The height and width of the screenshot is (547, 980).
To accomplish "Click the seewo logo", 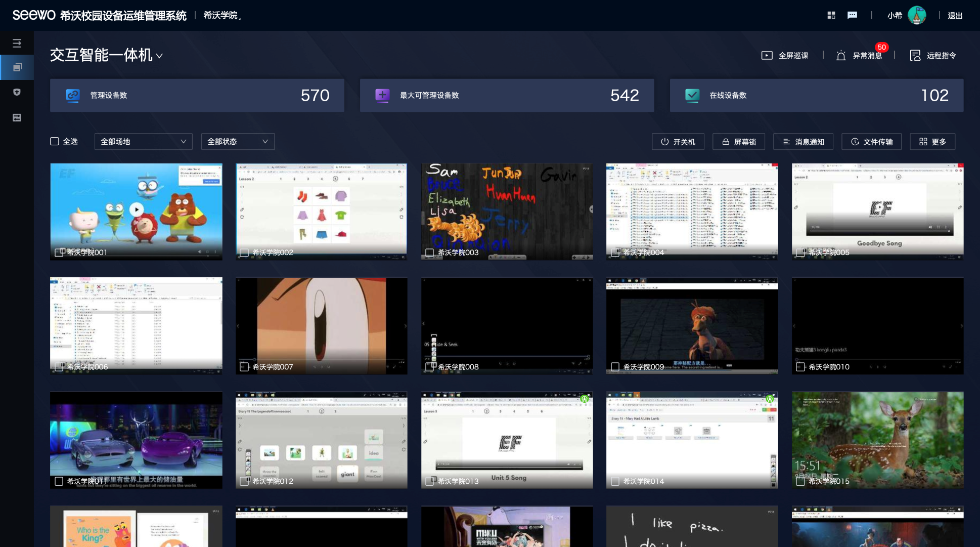I will pos(34,15).
